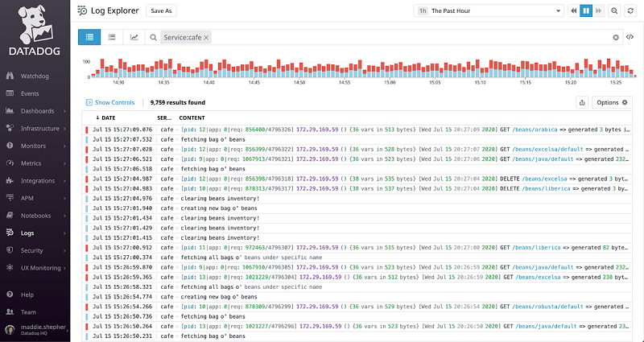Click the Notebooks icon
This screenshot has width=644, height=342.
(10, 216)
